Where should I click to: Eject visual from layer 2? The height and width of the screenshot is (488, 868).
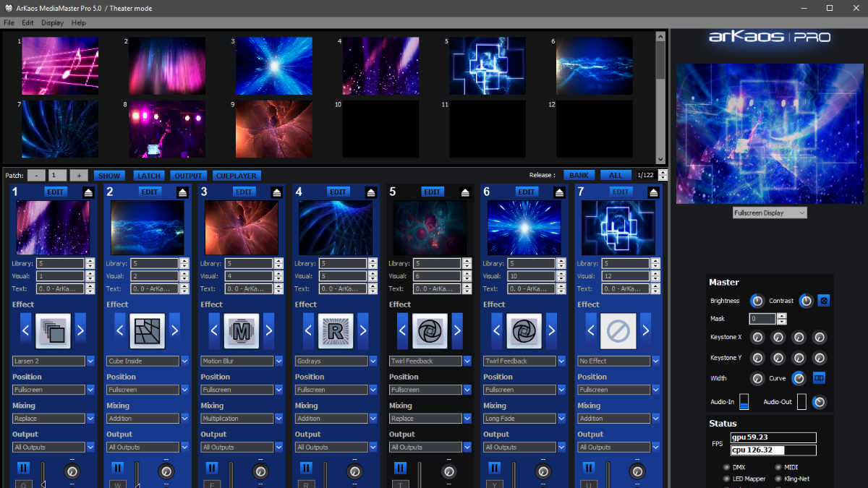(x=182, y=192)
